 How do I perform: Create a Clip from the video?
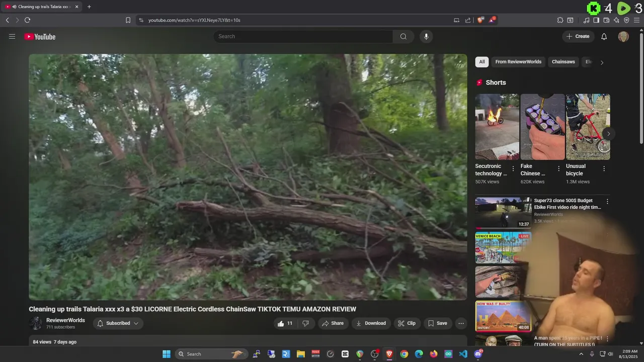407,323
